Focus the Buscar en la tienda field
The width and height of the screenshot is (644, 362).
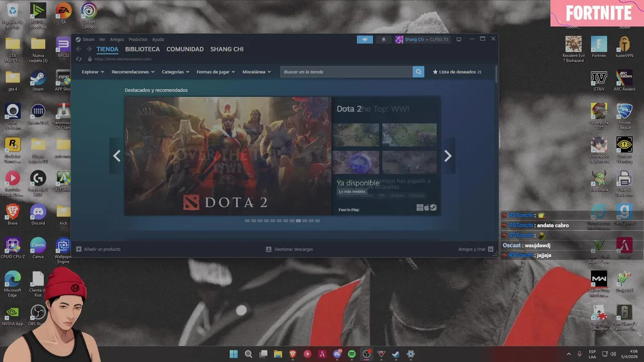[x=347, y=72]
